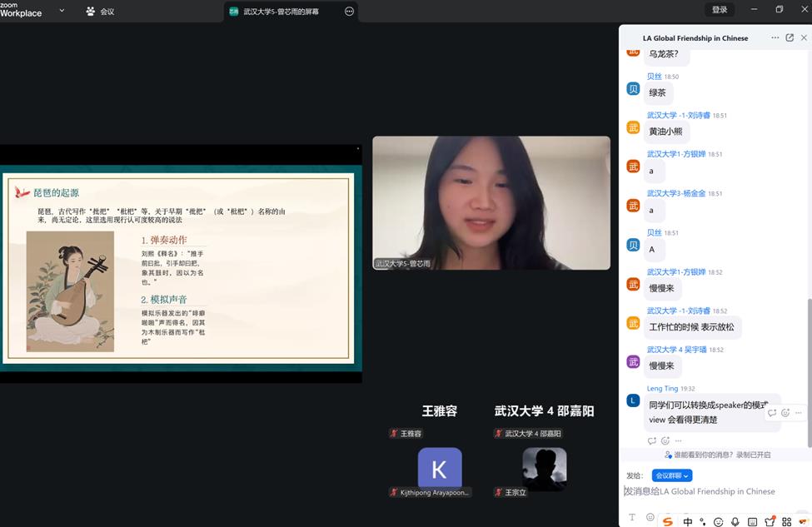Viewport: 812px width, 527px height.
Task: Open more options on the shared screen tab
Action: pos(349,12)
